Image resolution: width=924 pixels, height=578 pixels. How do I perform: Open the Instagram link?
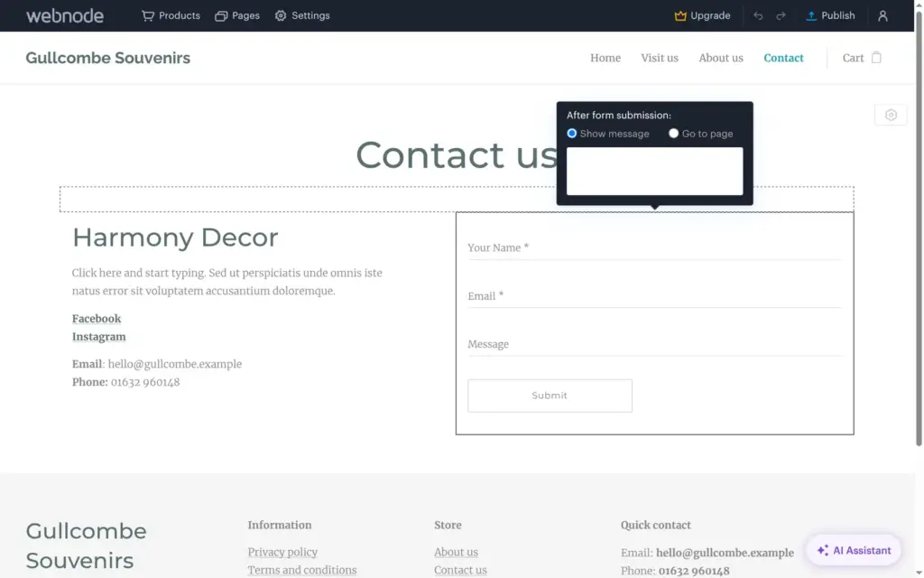(x=98, y=337)
